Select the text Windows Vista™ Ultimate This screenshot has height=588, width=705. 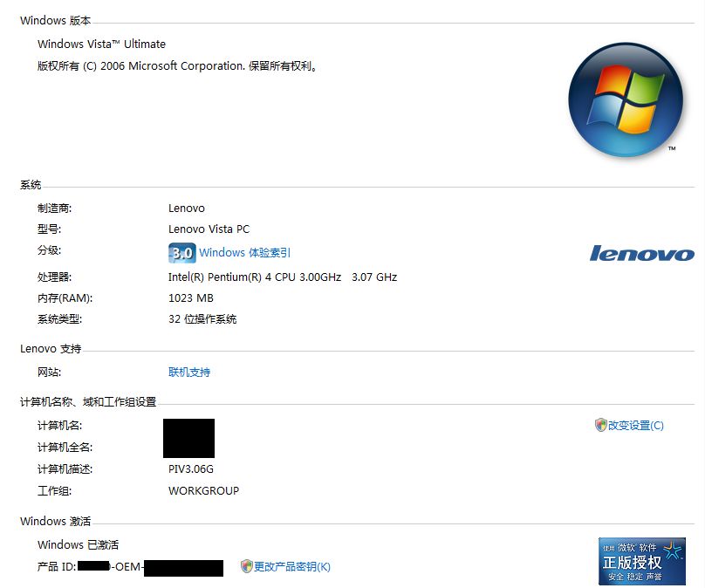(x=101, y=44)
